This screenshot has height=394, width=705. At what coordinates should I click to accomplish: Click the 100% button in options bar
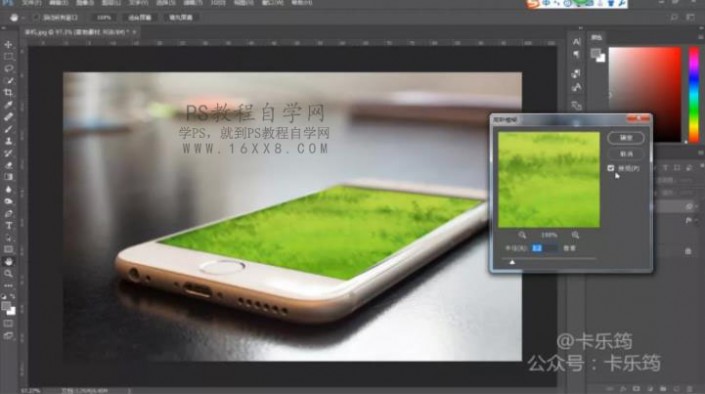[x=104, y=18]
